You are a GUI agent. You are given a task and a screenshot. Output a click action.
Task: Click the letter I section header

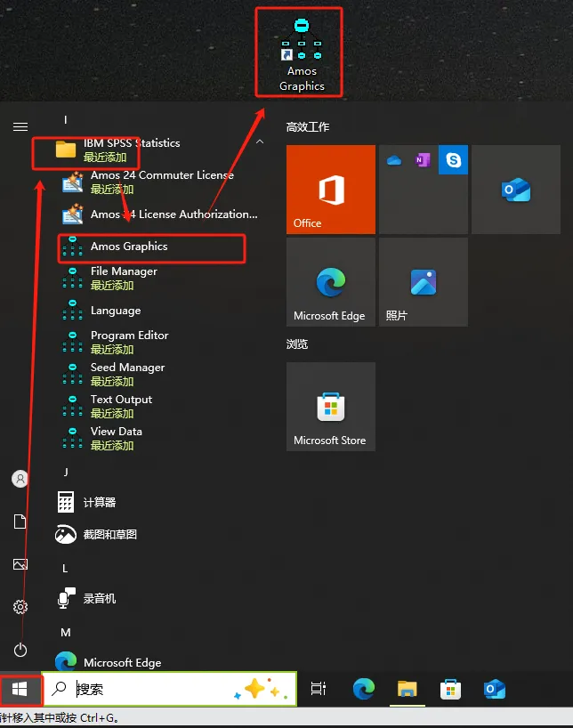click(66, 120)
